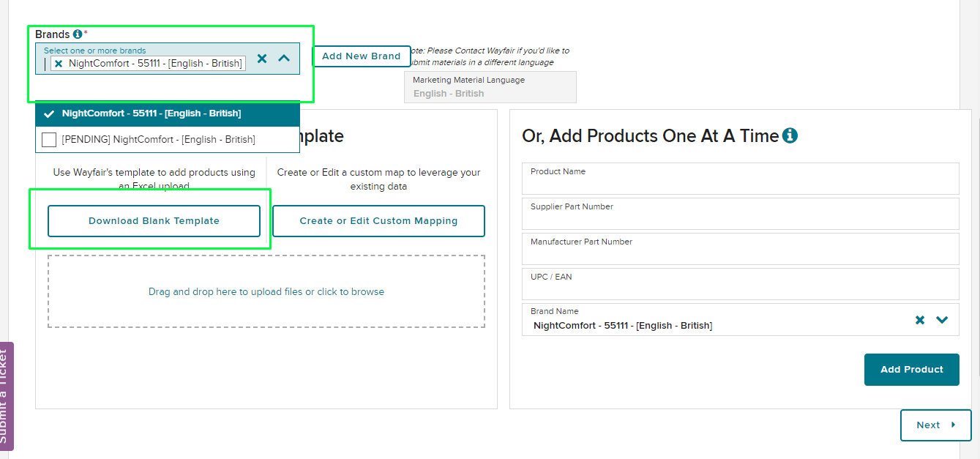Screen dimensions: 980x459
Task: Expand the Brand Name dropdown
Action: 942,320
